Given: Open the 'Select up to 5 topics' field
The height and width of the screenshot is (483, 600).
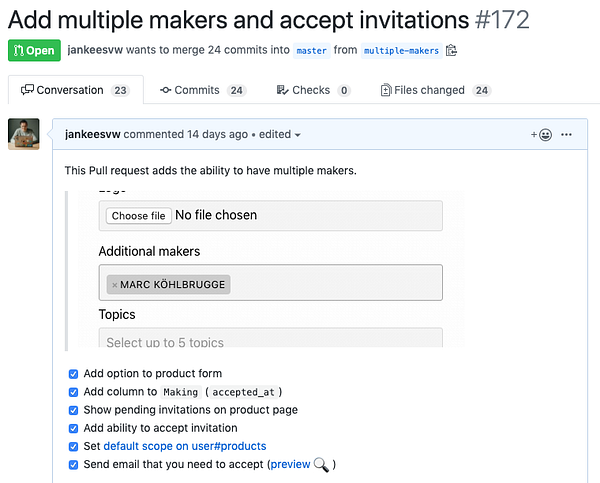Looking at the screenshot, I should tap(270, 342).
